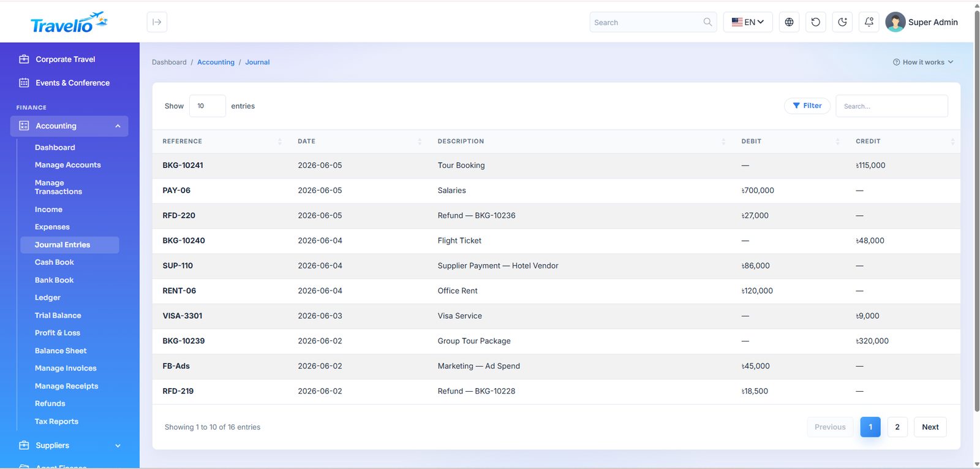
Task: Open notifications bell icon
Action: [869, 22]
